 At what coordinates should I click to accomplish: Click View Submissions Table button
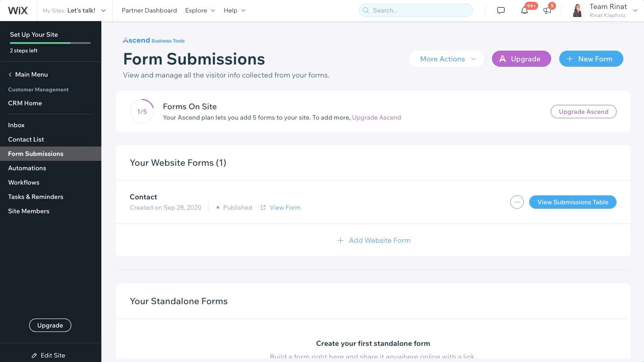tap(573, 202)
